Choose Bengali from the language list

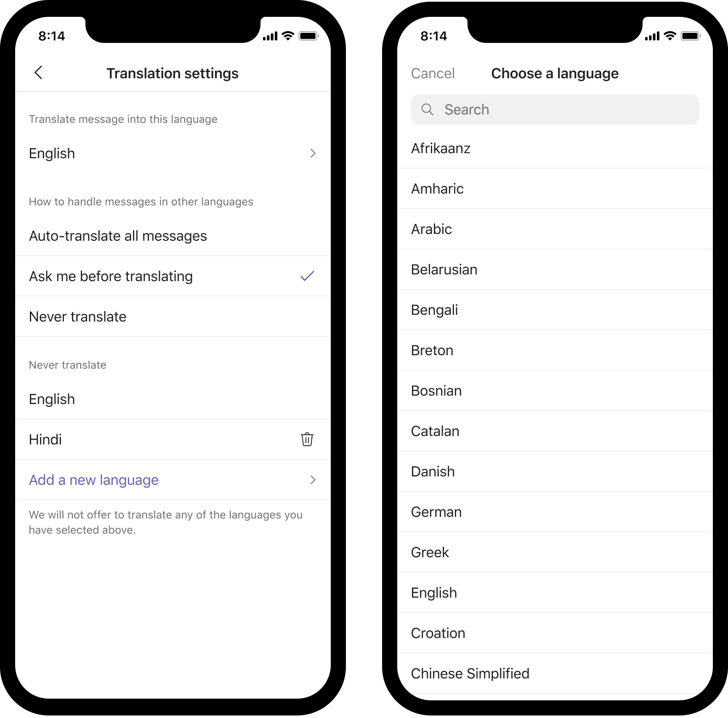coord(555,310)
